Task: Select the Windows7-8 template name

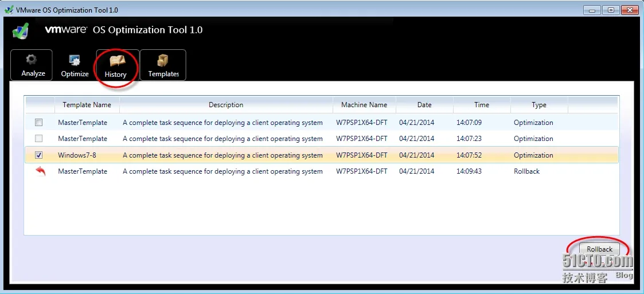Action: [x=77, y=155]
